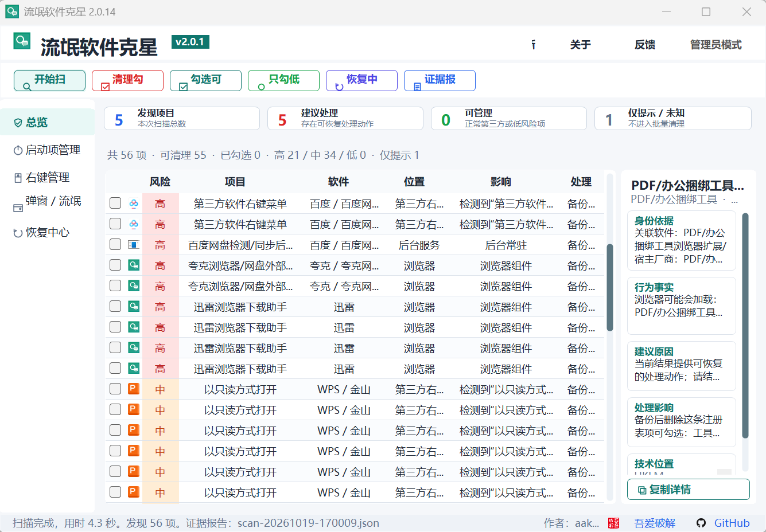This screenshot has height=532, width=766.
Task: Click the 位置 column header
Action: [x=414, y=182]
